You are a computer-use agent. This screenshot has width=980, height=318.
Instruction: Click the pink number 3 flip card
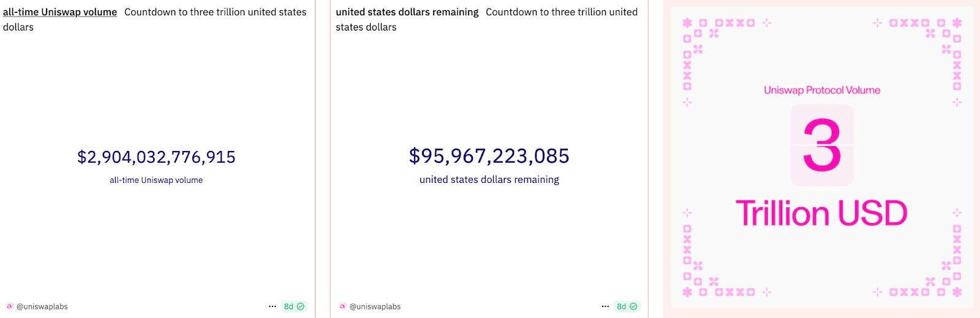tap(822, 145)
